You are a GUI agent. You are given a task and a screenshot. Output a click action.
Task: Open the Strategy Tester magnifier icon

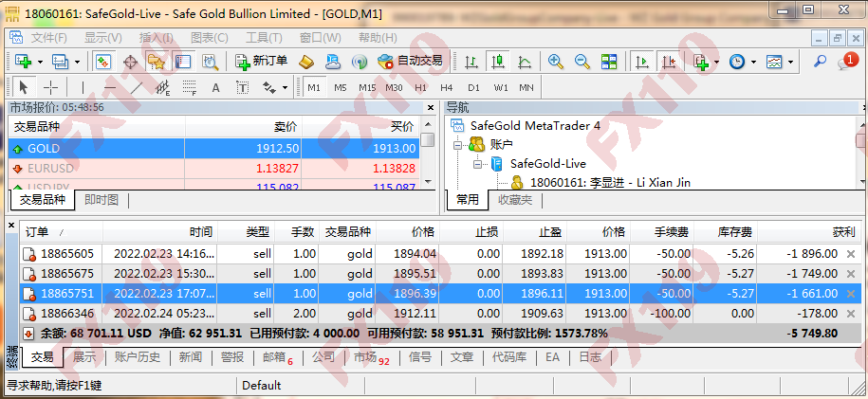click(210, 62)
